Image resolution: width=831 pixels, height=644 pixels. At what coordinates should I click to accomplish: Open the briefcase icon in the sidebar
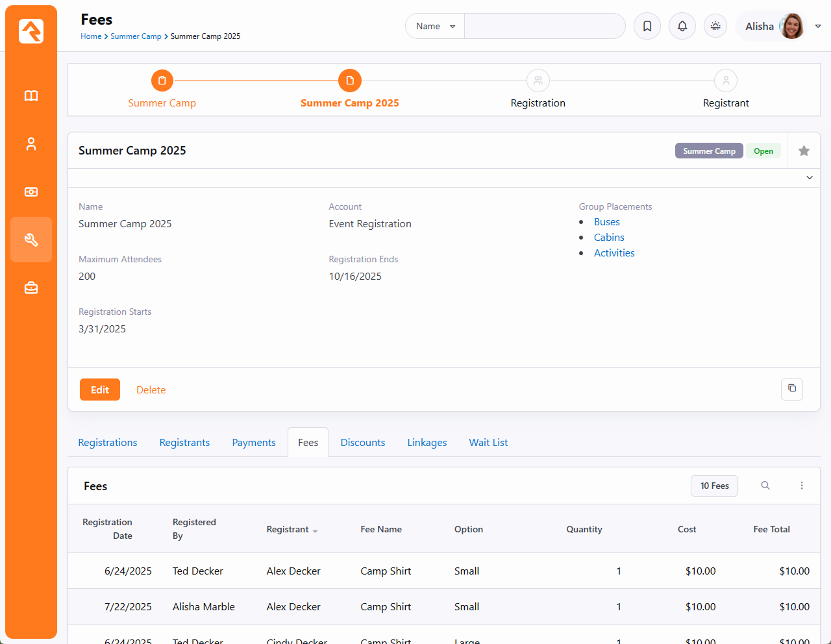(x=31, y=288)
